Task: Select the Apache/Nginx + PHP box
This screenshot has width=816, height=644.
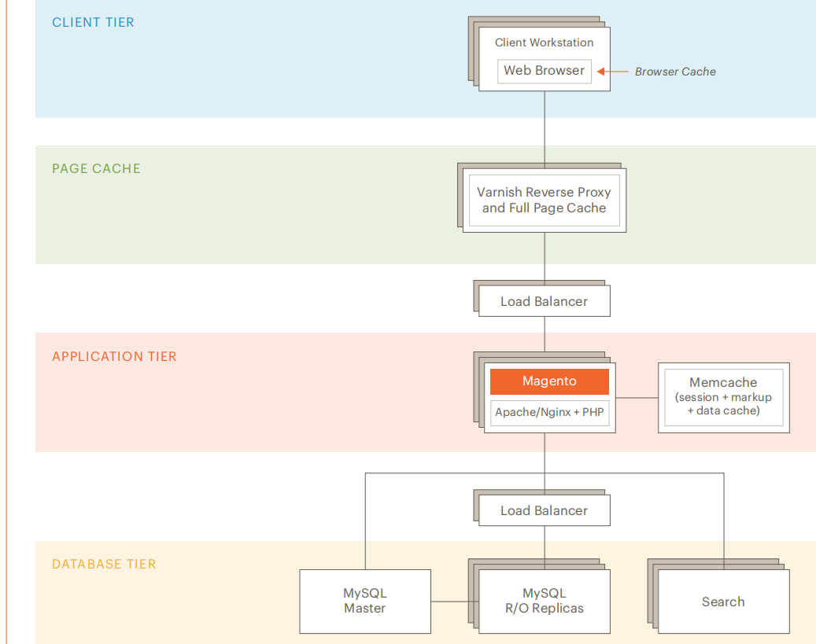Action: click(549, 413)
